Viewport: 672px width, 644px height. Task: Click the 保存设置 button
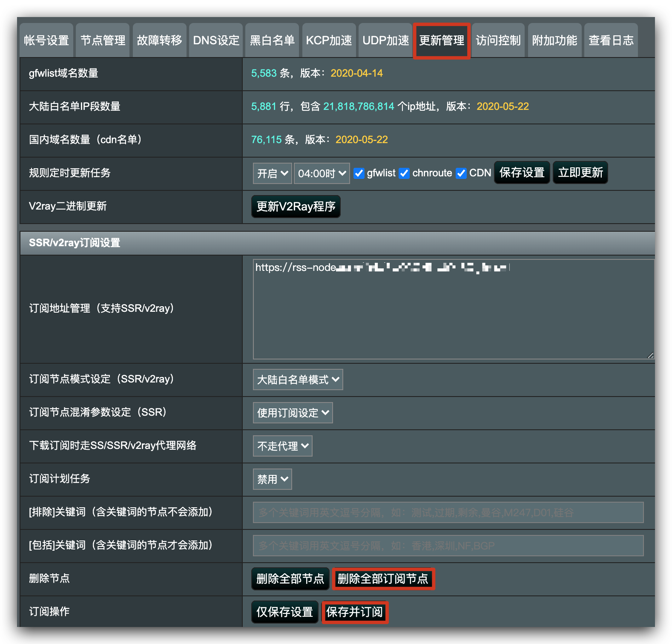pyautogui.click(x=522, y=172)
